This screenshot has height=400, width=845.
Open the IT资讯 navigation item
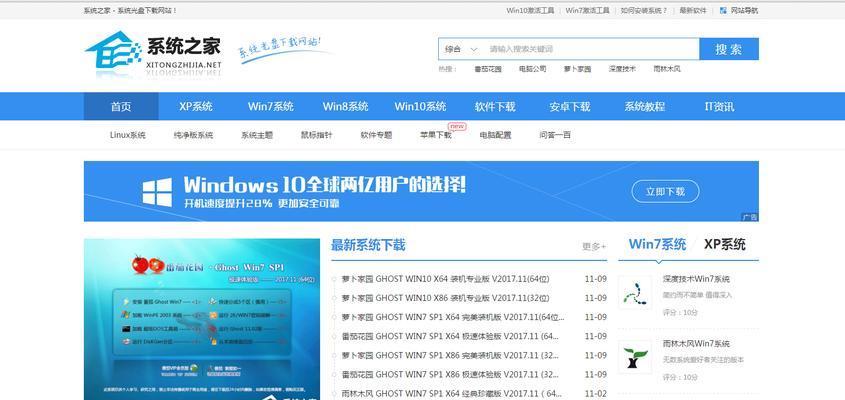pyautogui.click(x=719, y=106)
